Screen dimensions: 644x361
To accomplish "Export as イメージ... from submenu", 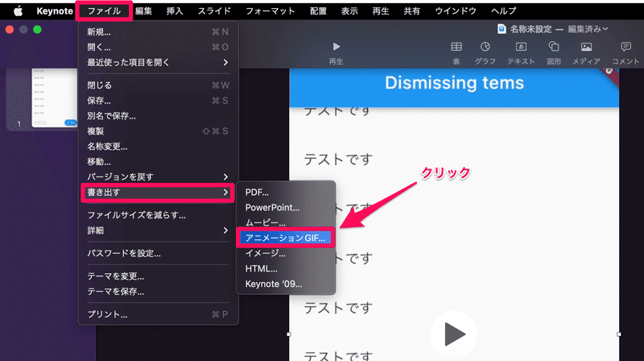I will [x=286, y=253].
